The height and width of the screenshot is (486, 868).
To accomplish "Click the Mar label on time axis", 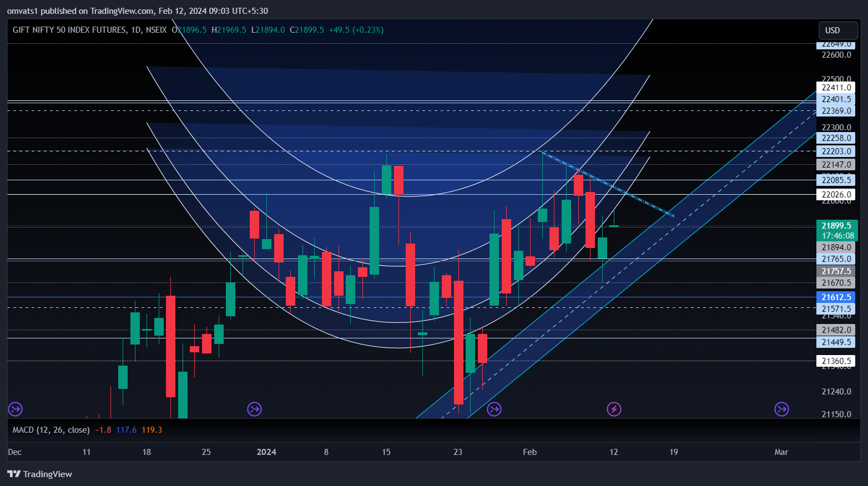I will pyautogui.click(x=781, y=452).
